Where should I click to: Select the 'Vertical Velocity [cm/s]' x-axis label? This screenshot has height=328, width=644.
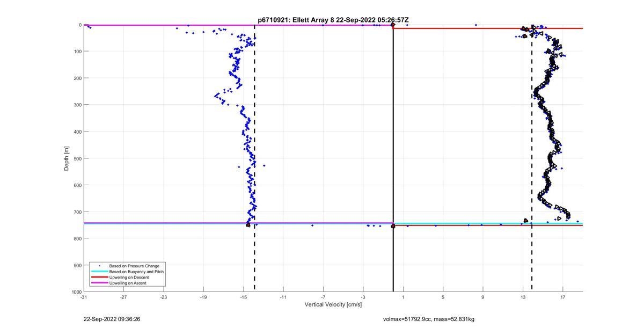[x=333, y=304]
